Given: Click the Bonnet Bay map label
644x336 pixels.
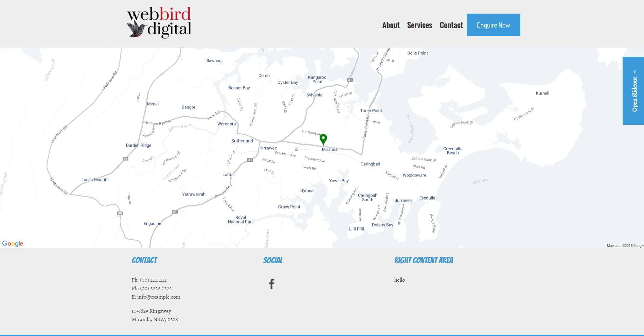Looking at the screenshot, I should pyautogui.click(x=239, y=88).
